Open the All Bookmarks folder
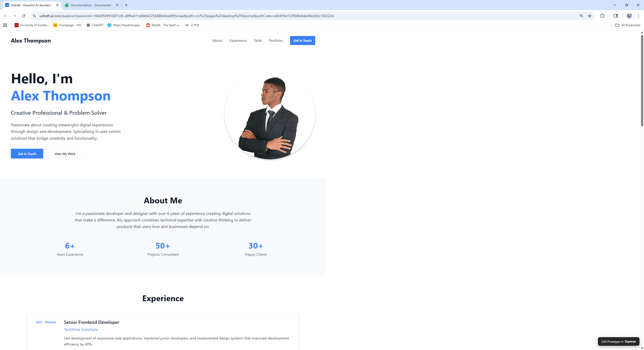This screenshot has width=644, height=350. (x=628, y=25)
